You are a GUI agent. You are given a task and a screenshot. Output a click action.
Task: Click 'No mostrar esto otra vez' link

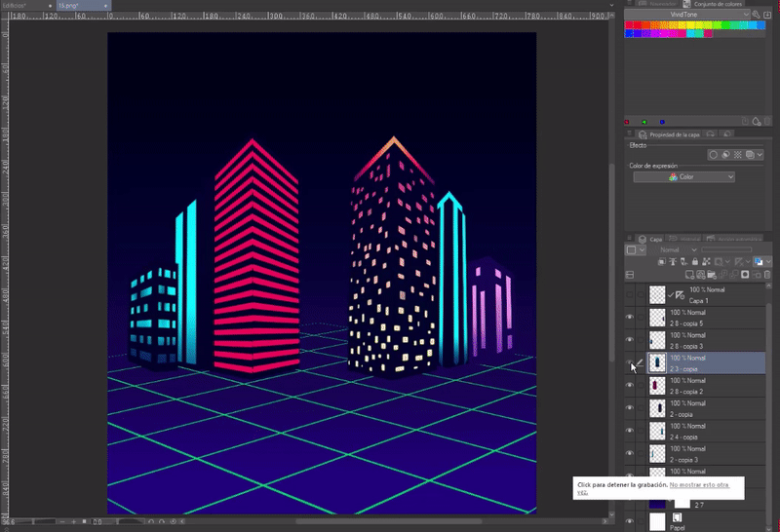[x=702, y=484]
